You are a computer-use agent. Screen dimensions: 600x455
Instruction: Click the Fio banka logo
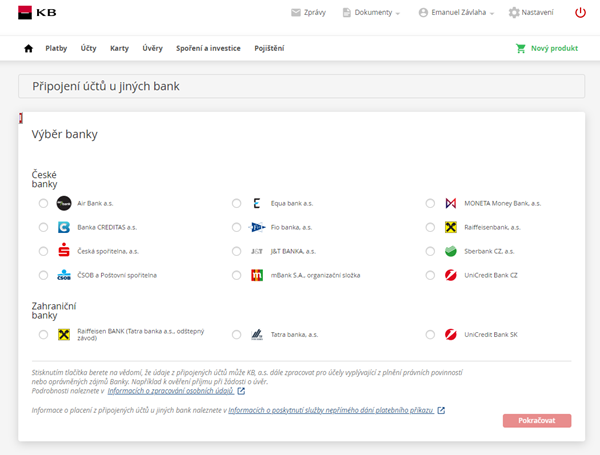point(257,227)
